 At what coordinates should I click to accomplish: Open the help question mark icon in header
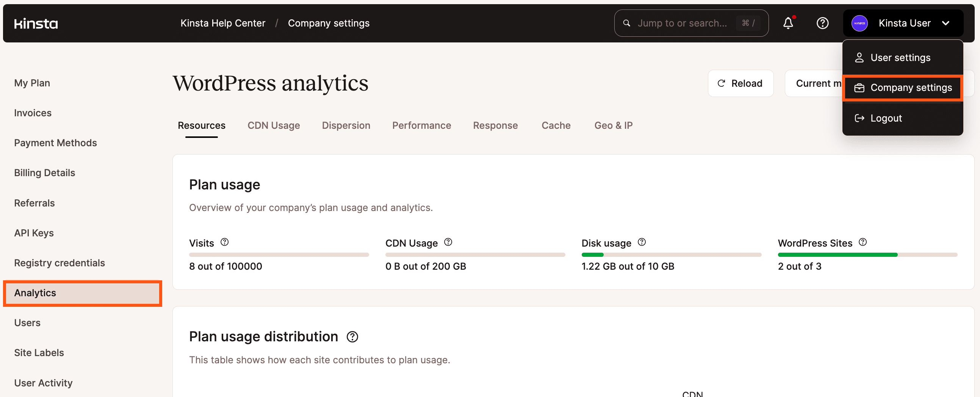(x=822, y=23)
